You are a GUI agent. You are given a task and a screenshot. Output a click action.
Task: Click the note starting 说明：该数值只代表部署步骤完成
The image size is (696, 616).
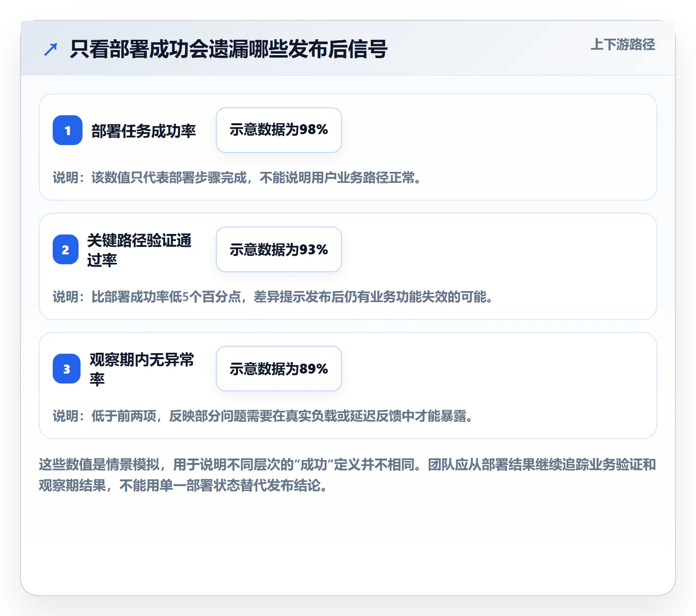tap(238, 177)
